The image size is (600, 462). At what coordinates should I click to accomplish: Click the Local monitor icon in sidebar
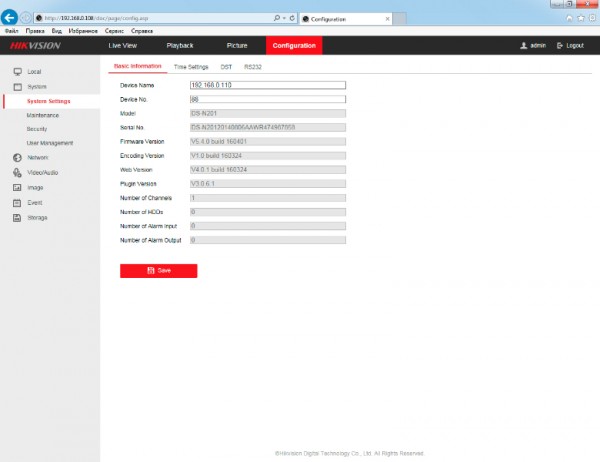[x=18, y=72]
